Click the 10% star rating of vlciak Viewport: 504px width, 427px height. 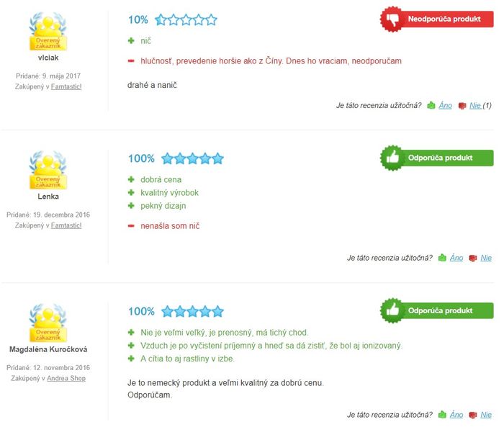click(186, 19)
